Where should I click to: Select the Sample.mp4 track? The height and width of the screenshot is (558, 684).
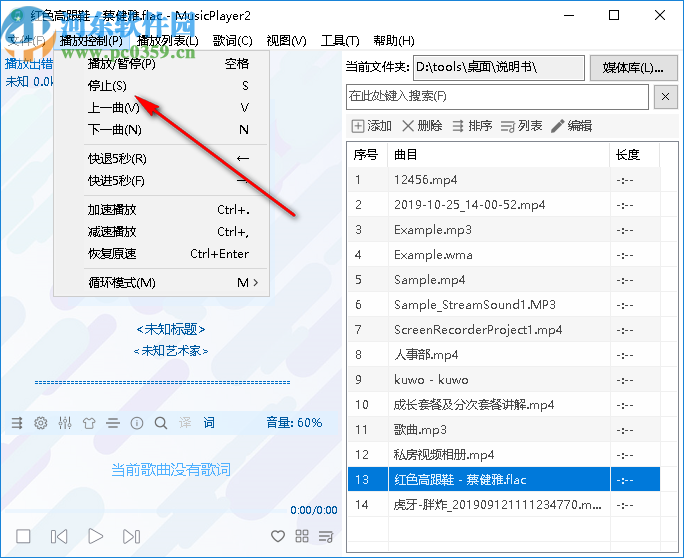[504, 280]
